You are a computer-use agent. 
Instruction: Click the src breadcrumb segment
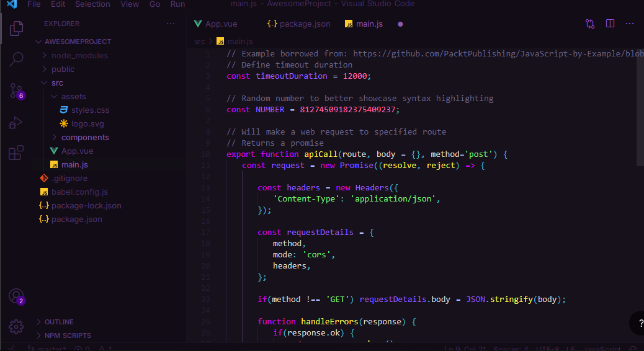point(199,42)
